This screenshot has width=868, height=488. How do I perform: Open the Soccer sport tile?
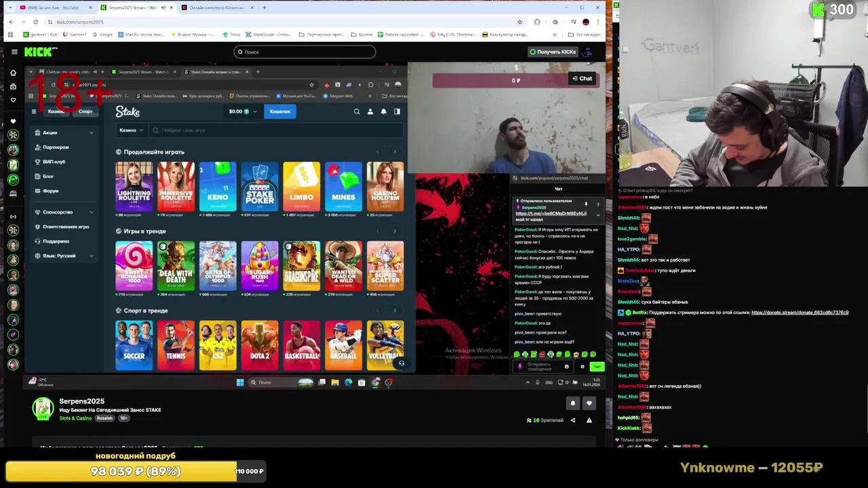[x=134, y=345]
